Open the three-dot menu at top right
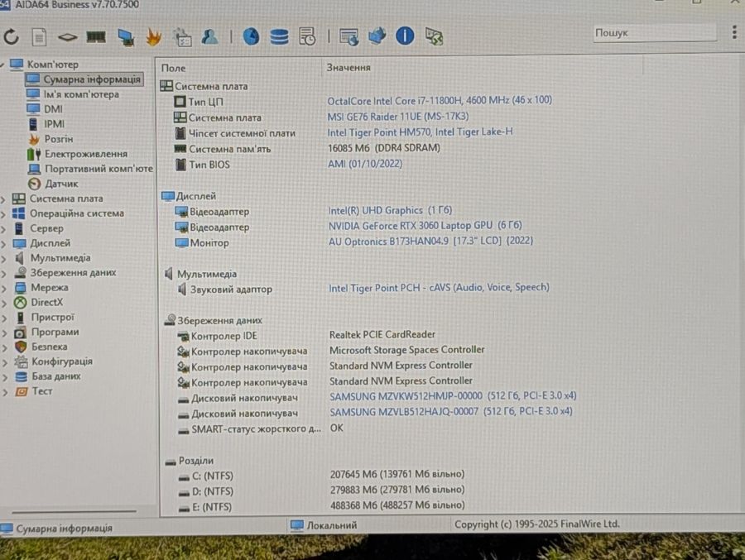 tap(734, 31)
